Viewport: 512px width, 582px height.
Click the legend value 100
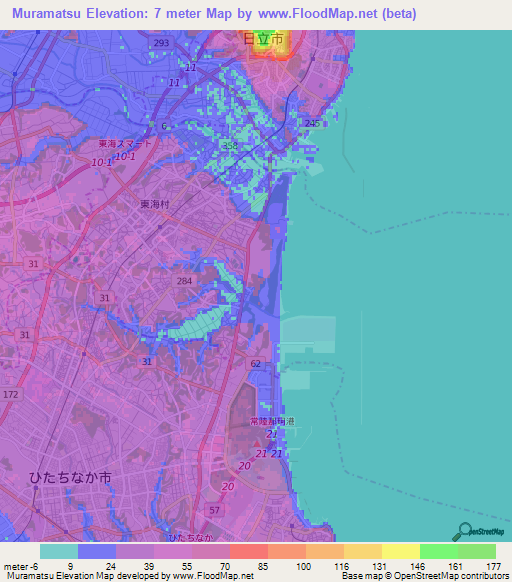pos(303,567)
